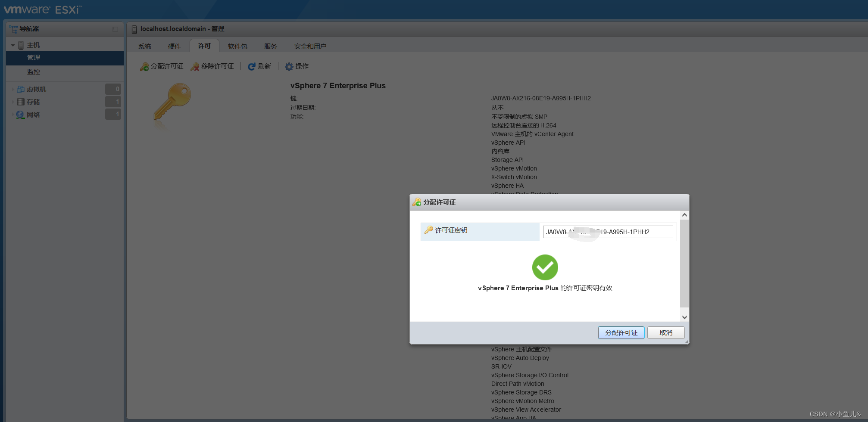The height and width of the screenshot is (422, 868).
Task: Click the vSphere View Accelerator feature text
Action: pyautogui.click(x=526, y=410)
